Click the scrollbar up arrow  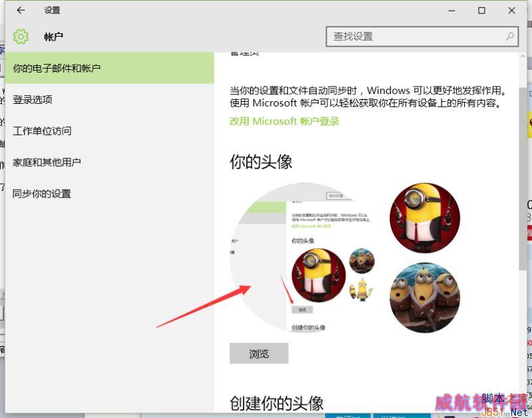coord(523,57)
